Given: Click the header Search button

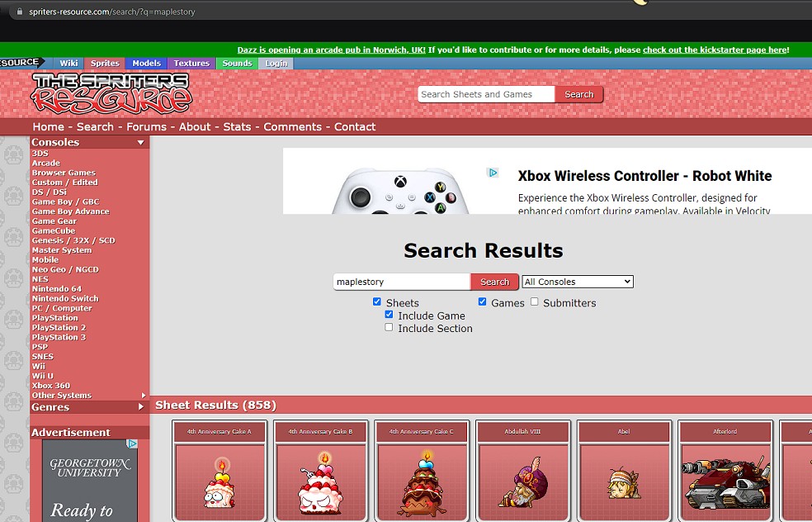Looking at the screenshot, I should coord(579,94).
